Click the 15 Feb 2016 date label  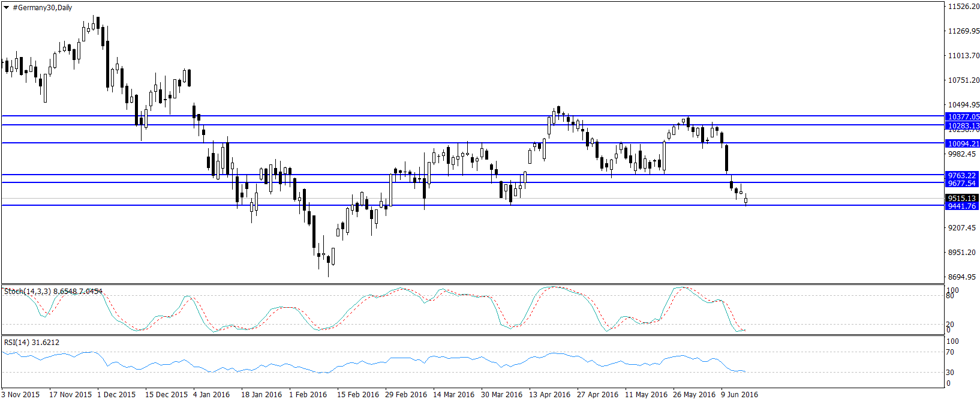(x=358, y=395)
